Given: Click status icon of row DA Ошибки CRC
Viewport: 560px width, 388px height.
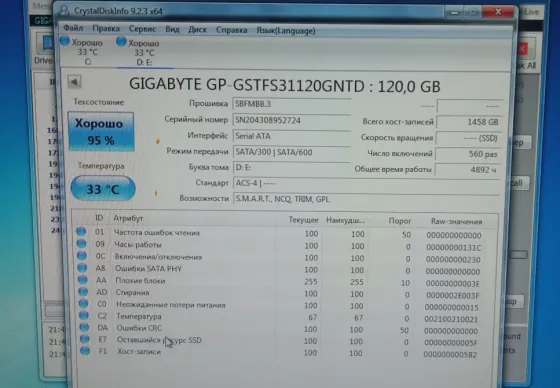Looking at the screenshot, I should point(84,327).
